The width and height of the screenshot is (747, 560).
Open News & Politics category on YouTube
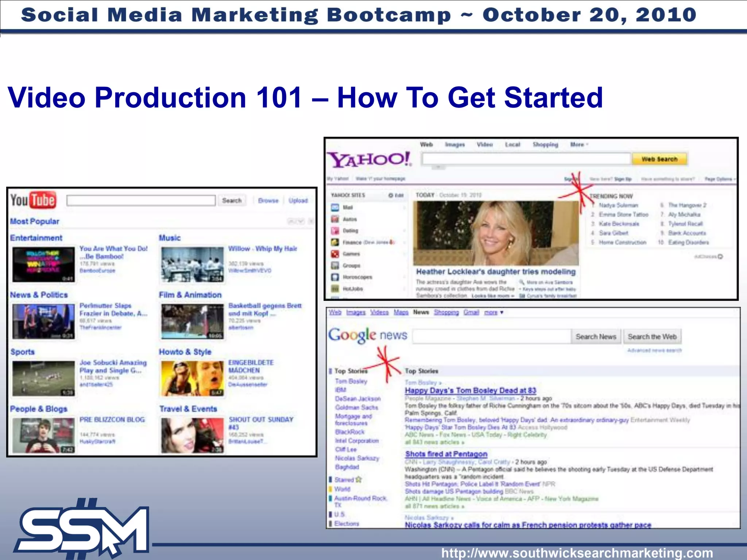(39, 295)
